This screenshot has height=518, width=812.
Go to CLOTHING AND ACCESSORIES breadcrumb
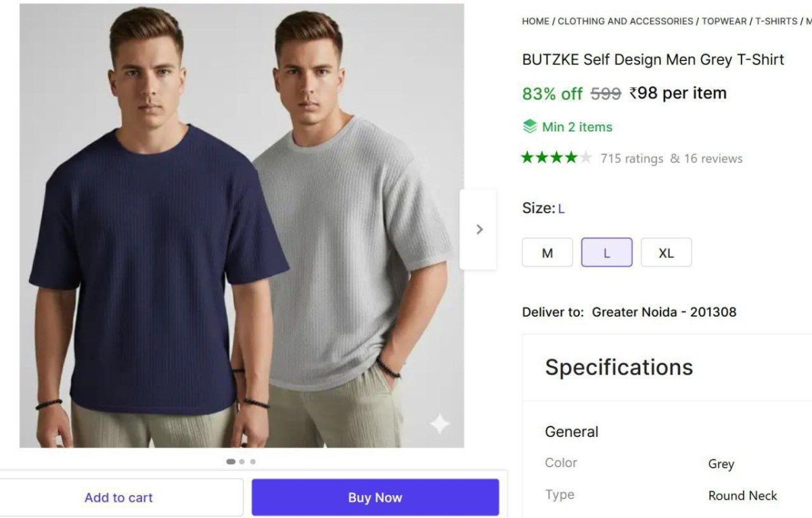point(625,21)
